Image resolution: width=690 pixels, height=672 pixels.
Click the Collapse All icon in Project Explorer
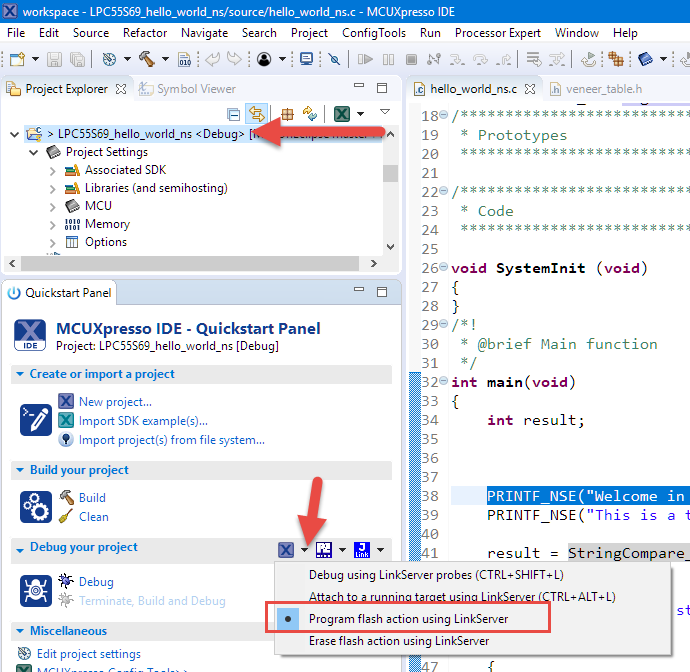(233, 114)
